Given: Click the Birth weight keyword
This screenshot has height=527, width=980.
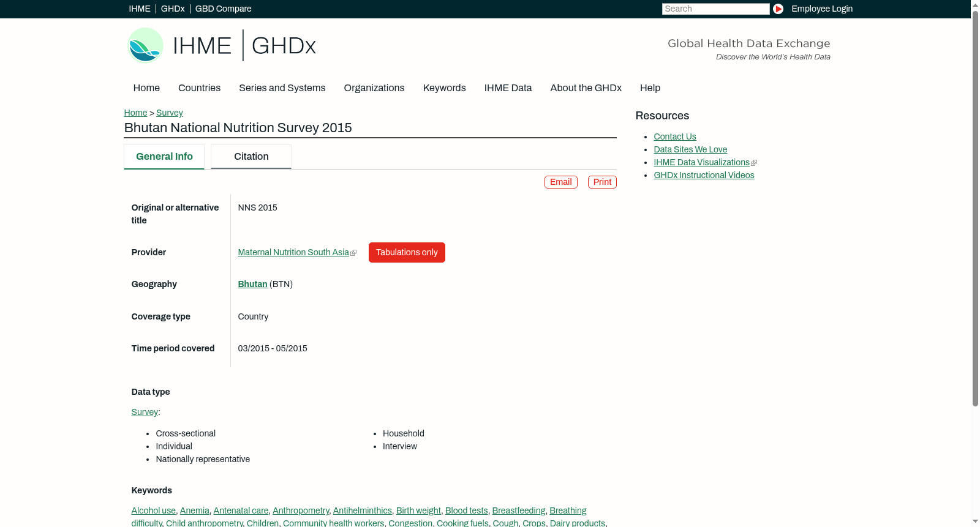Looking at the screenshot, I should (418, 510).
